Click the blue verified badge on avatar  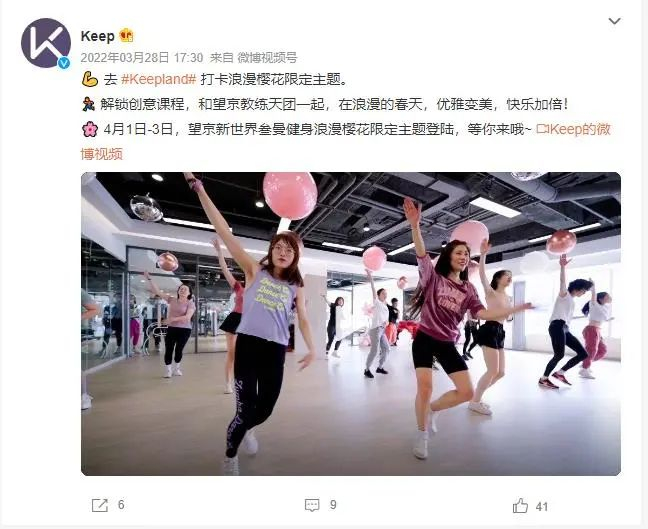[x=63, y=63]
